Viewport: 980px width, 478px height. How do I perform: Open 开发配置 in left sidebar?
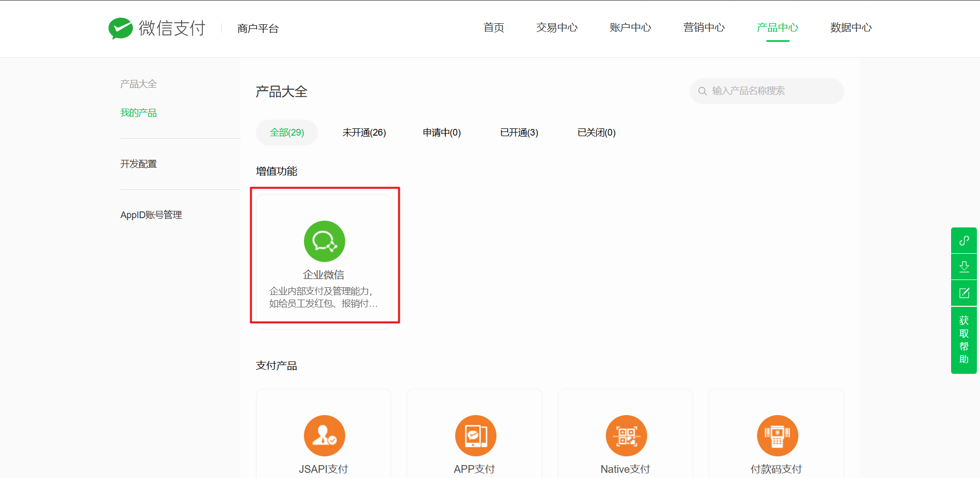pos(138,164)
